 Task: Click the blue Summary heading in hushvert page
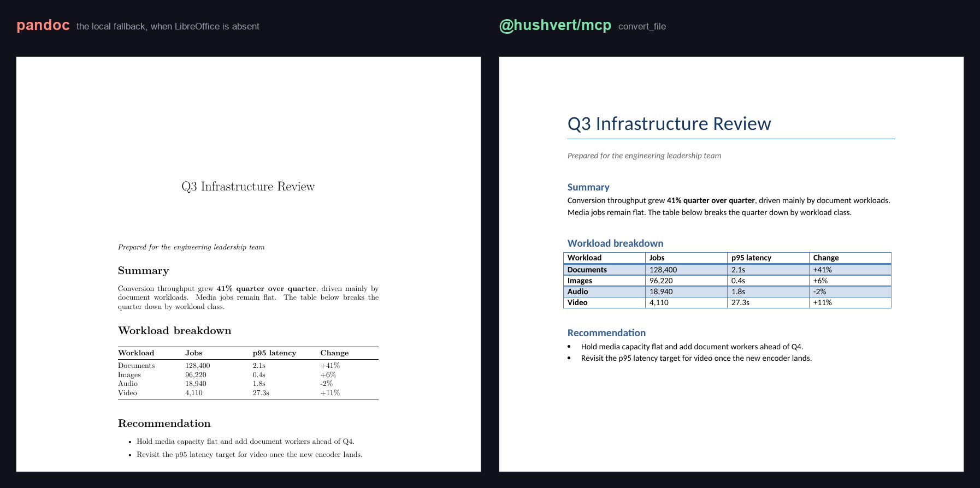[588, 187]
